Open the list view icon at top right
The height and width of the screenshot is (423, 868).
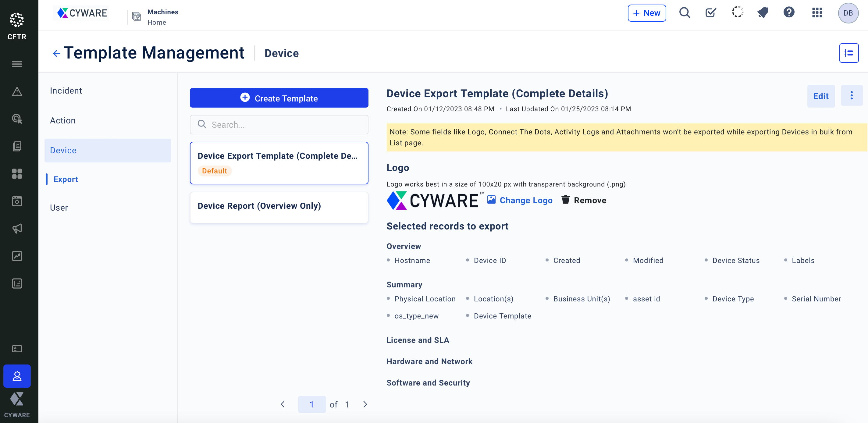point(848,53)
